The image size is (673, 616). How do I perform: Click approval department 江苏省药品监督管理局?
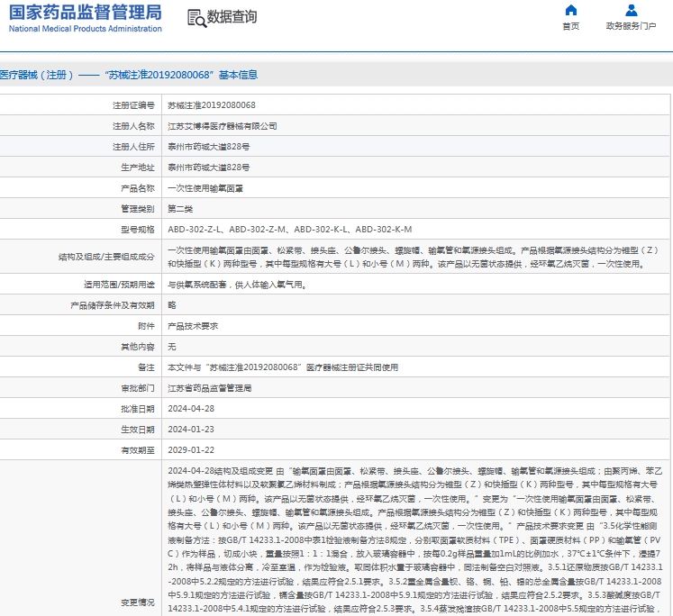[x=209, y=388]
